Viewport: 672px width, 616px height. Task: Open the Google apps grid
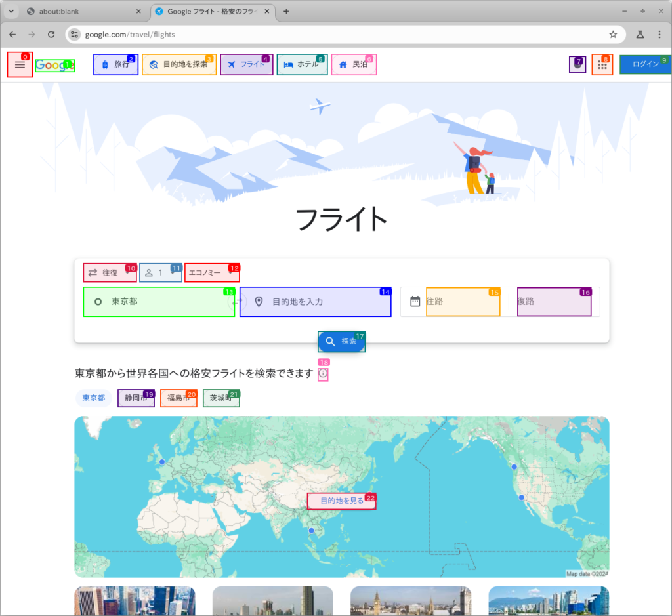pyautogui.click(x=602, y=65)
